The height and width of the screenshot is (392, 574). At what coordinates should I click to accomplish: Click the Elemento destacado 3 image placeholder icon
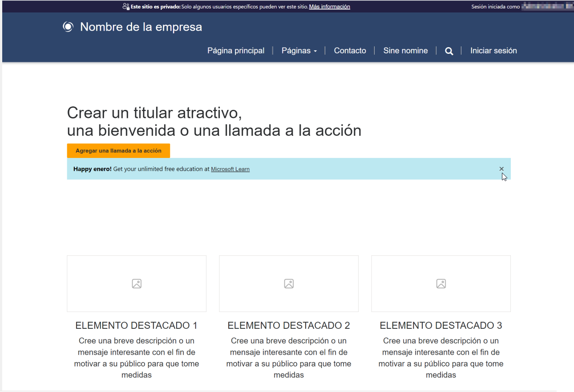(x=441, y=283)
